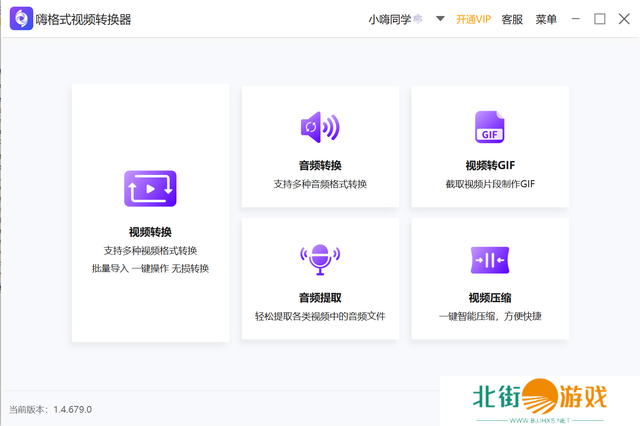The width and height of the screenshot is (640, 426).
Task: Select the 视频转GIF card title
Action: pos(490,165)
